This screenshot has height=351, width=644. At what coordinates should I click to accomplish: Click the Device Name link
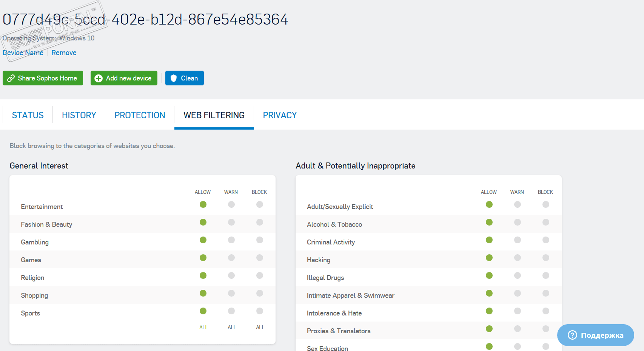click(23, 53)
